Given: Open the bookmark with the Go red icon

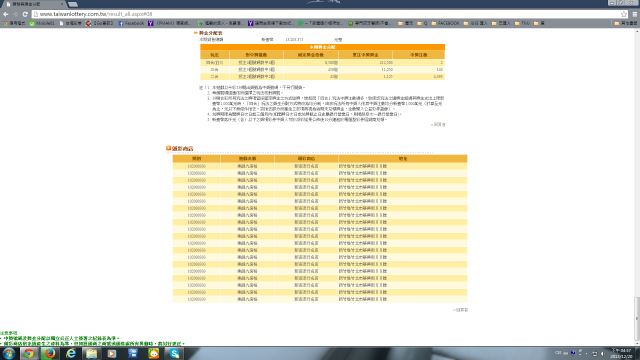Looking at the screenshot, I should (x=100, y=23).
